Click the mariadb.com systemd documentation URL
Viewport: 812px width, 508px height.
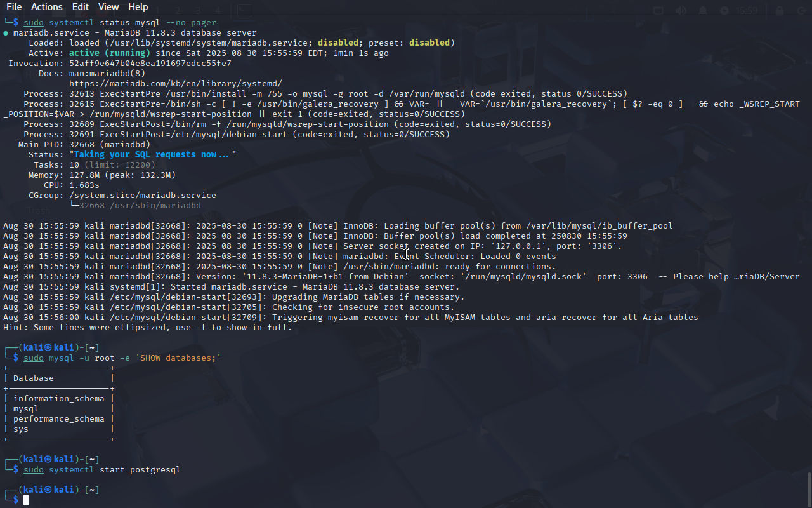[176, 84]
